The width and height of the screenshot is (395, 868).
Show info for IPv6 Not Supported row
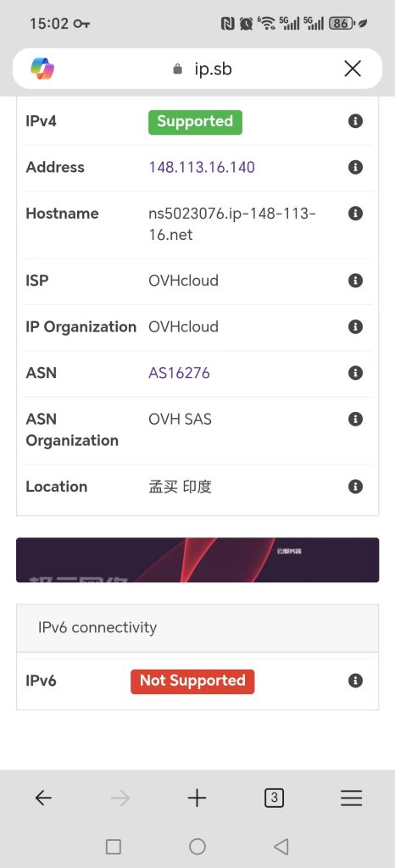[x=355, y=681]
